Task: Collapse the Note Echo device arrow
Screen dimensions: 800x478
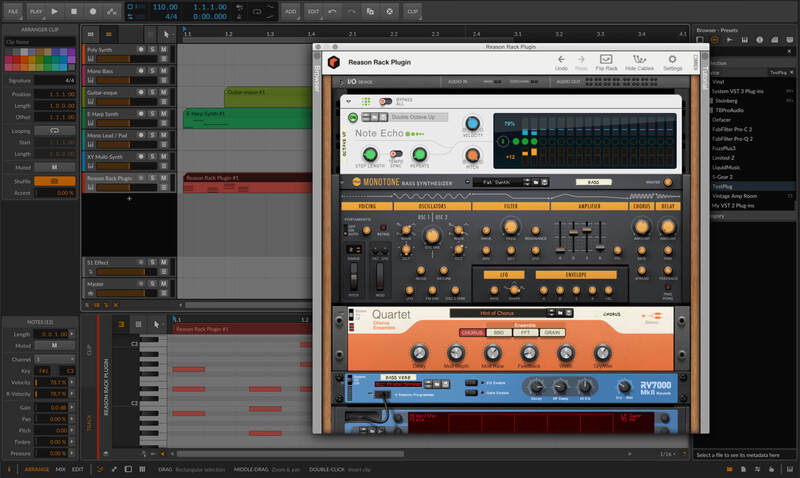Action: 348,101
